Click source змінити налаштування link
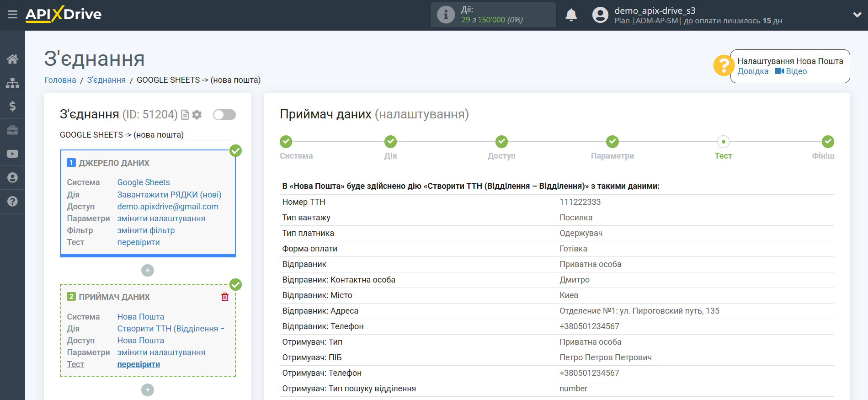868x400 pixels. pos(161,219)
